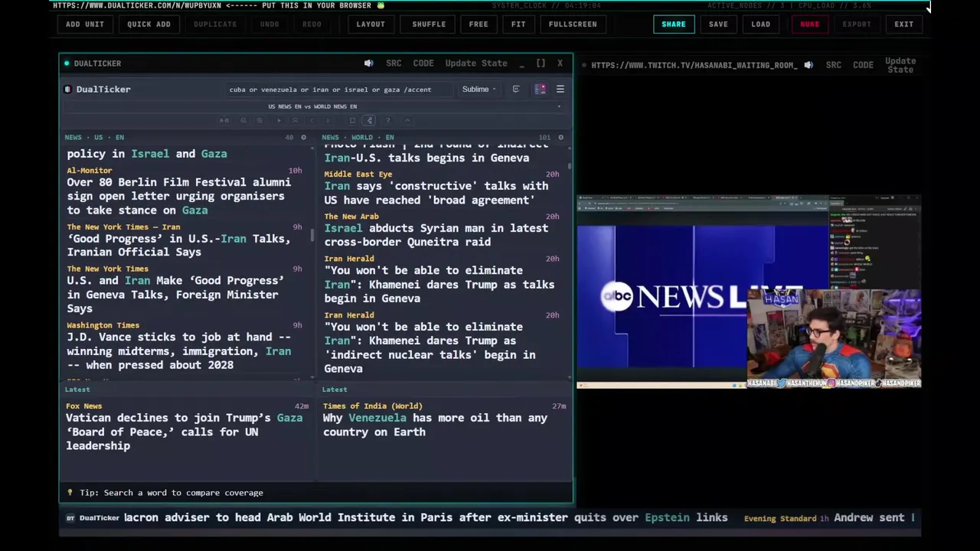The image size is (980, 551).
Task: Click the A-B compare toolbar icon
Action: pos(224,120)
